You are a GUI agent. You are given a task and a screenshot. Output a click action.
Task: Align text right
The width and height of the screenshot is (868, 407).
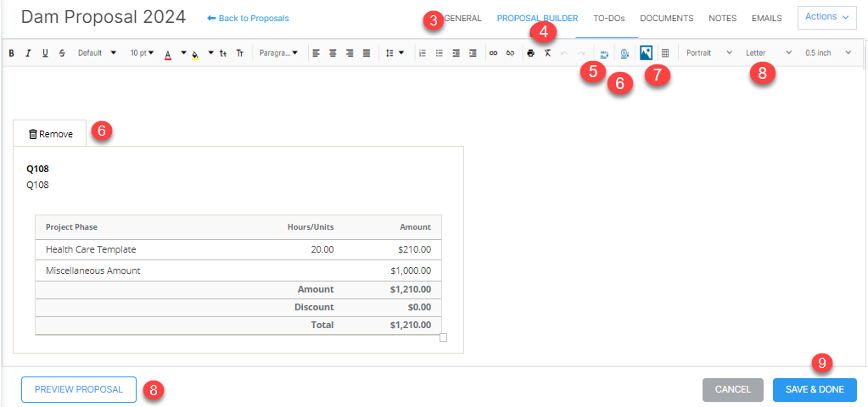(x=350, y=53)
